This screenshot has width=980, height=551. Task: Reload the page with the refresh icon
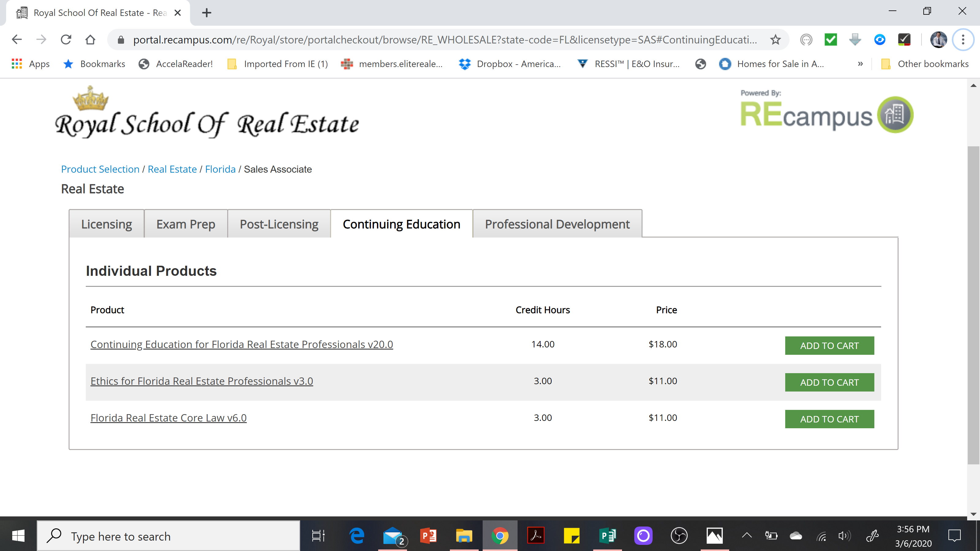(66, 39)
